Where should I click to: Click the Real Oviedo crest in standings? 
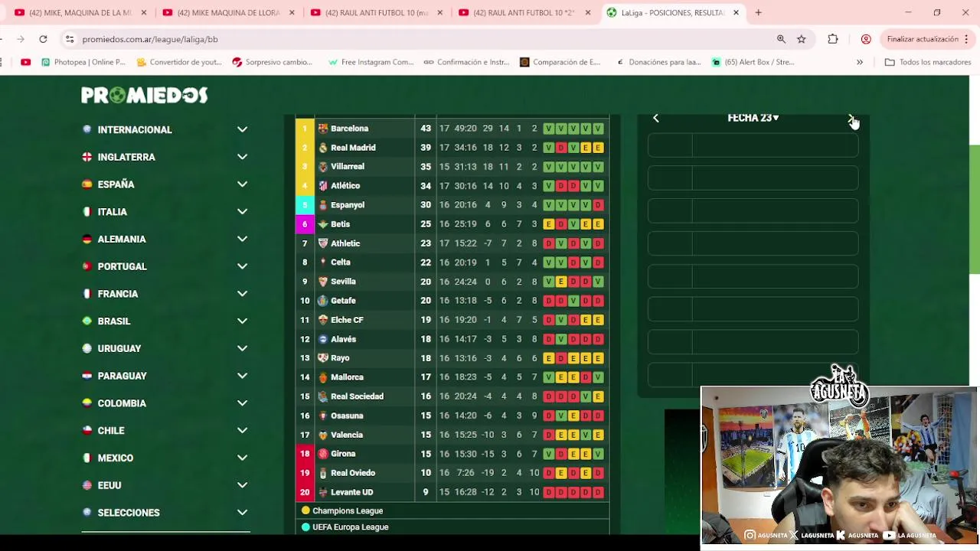pos(323,473)
